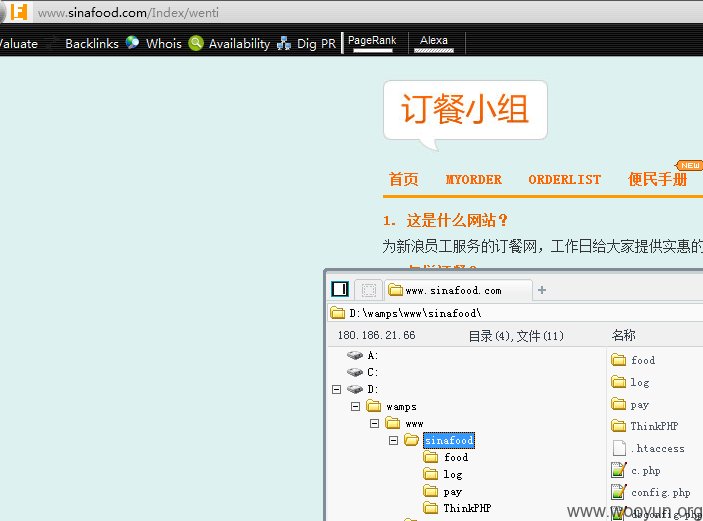This screenshot has width=703, height=521.
Task: Collapse the wamps folder node
Action: point(356,406)
